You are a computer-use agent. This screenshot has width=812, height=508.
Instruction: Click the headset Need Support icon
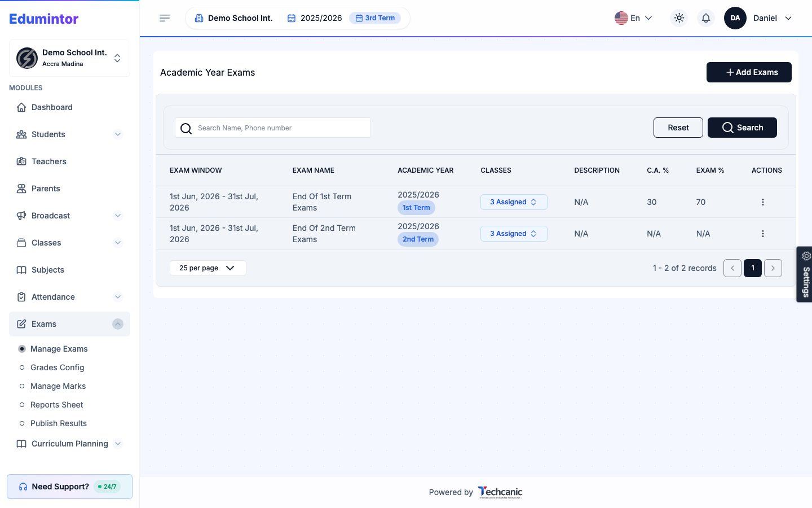pyautogui.click(x=23, y=487)
